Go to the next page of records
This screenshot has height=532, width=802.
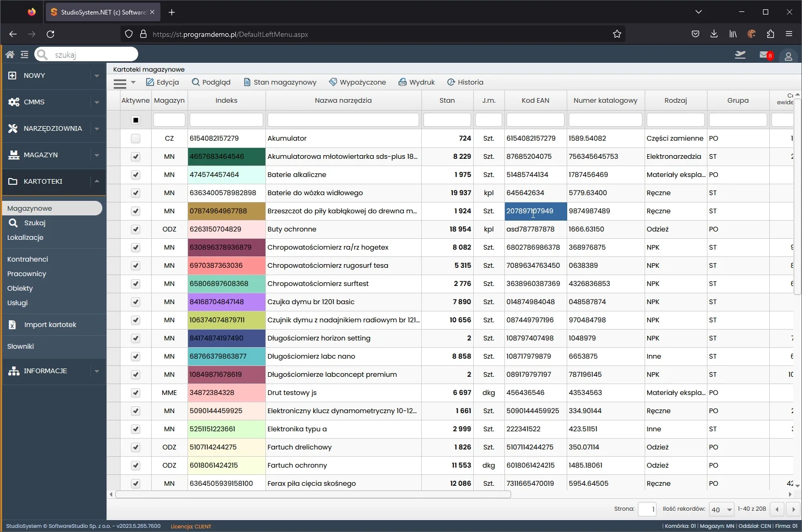coord(793,509)
